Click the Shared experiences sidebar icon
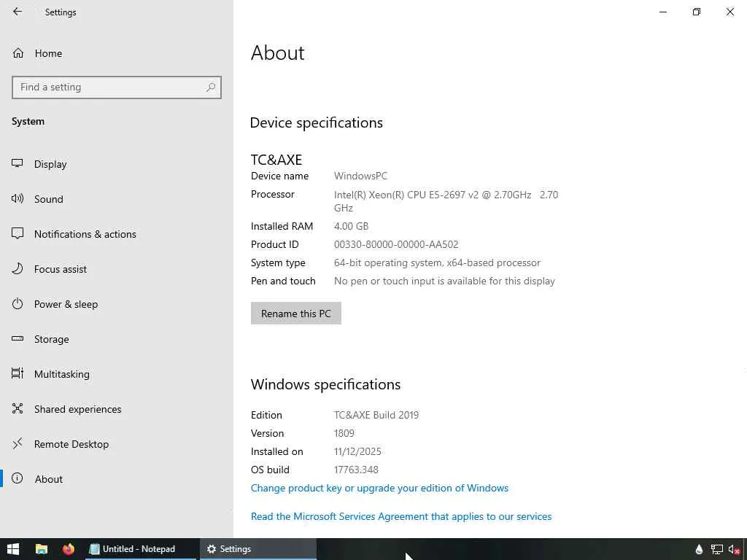Image resolution: width=747 pixels, height=560 pixels. pyautogui.click(x=18, y=408)
